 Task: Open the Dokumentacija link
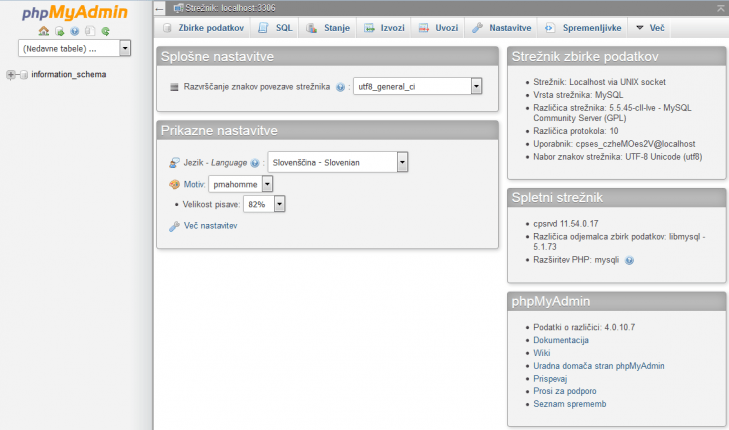pos(561,340)
